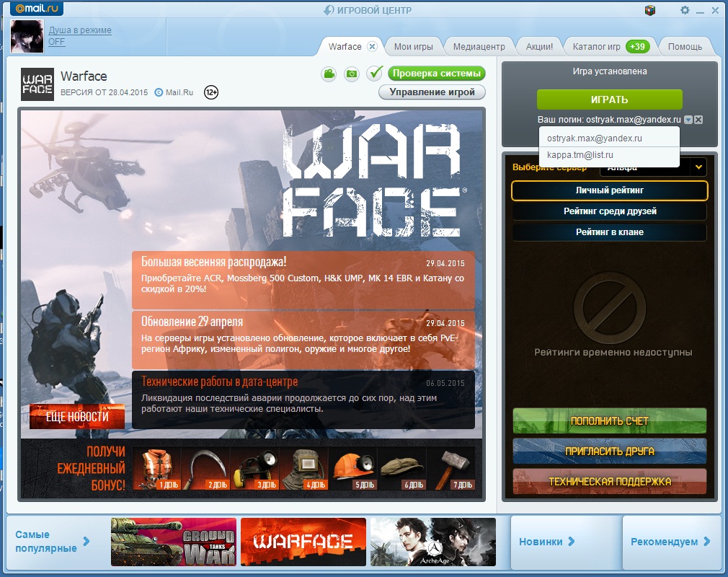728x577 pixels.
Task: Click Рекомендуем category
Action: 664,542
